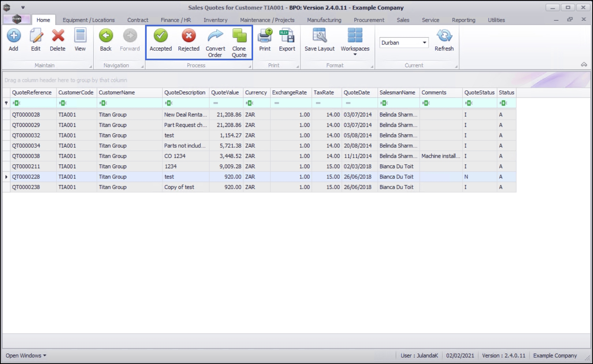Click the Add quote icon
This screenshot has height=364, width=593.
click(13, 40)
